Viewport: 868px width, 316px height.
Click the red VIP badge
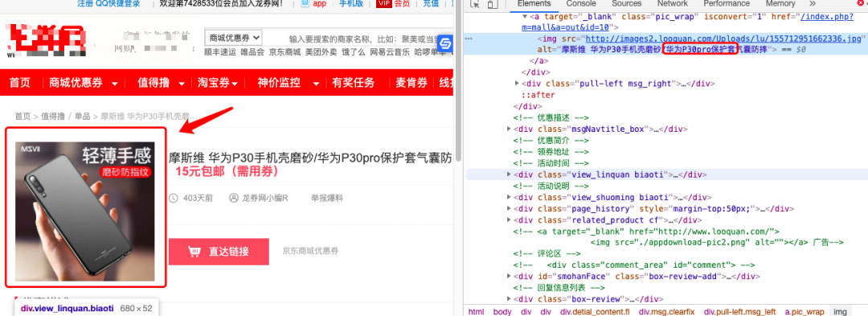tap(383, 4)
